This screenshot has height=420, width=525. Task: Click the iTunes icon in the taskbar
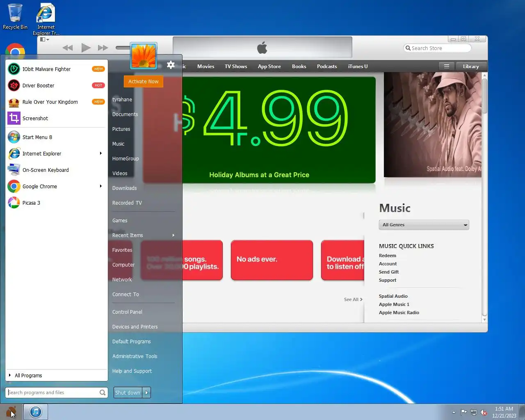point(36,412)
